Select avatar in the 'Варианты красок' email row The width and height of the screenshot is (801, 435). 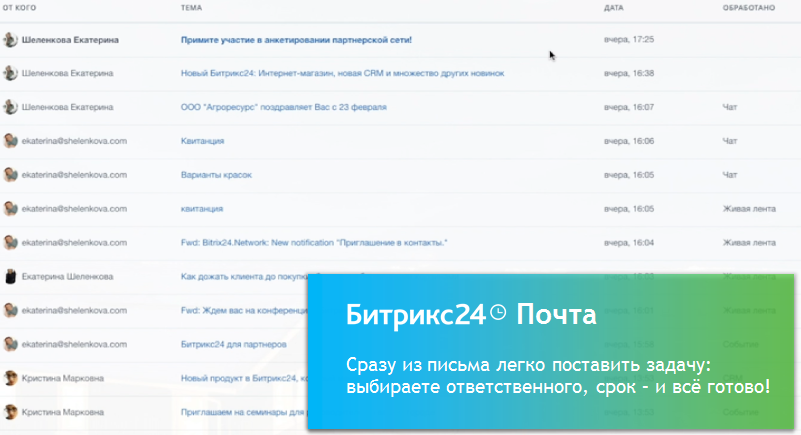tap(10, 175)
